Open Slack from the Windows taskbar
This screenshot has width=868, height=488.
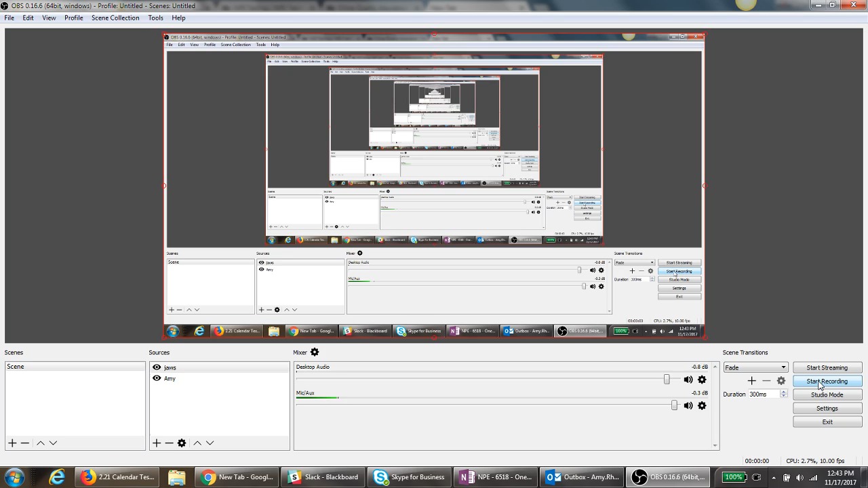pyautogui.click(x=323, y=477)
